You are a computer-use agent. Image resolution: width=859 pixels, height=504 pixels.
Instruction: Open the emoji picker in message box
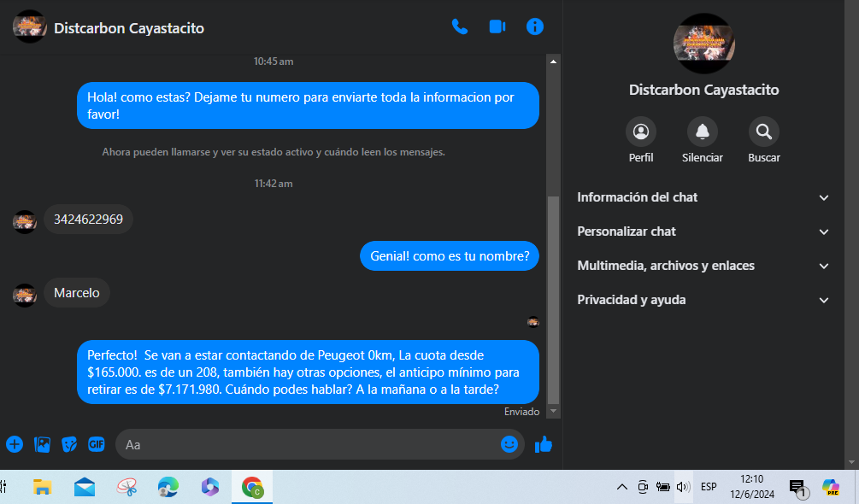[509, 444]
